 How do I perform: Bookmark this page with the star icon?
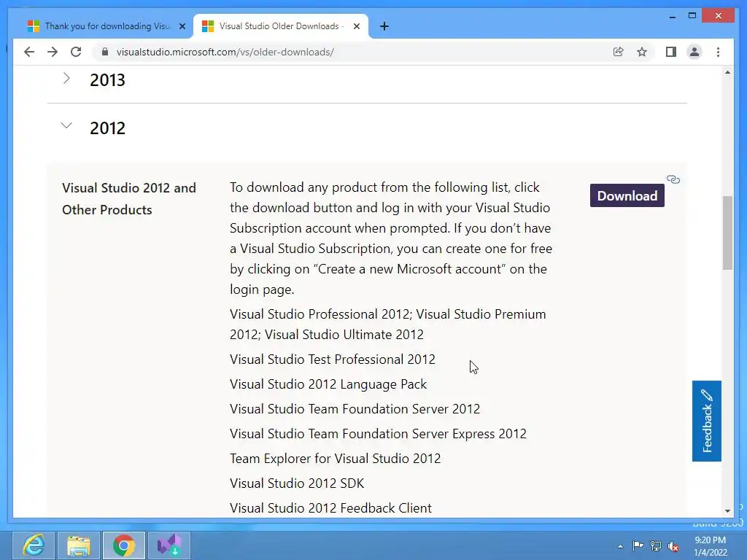(642, 52)
